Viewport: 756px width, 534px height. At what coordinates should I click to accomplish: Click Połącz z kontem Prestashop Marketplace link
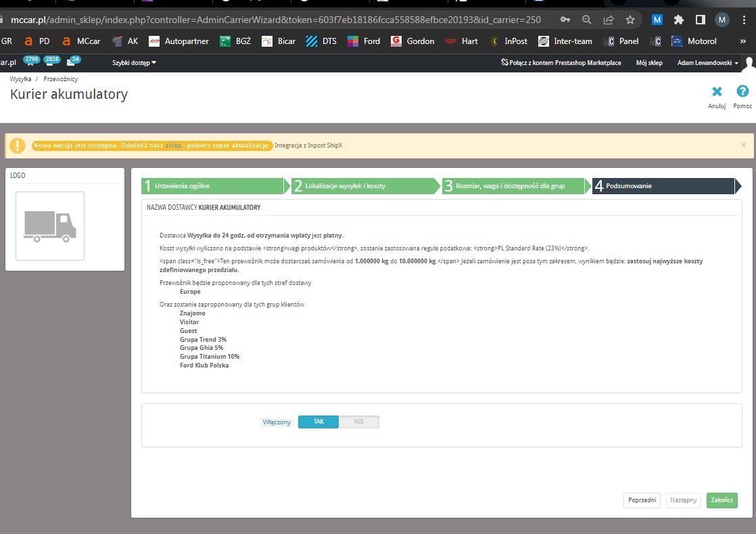click(561, 63)
